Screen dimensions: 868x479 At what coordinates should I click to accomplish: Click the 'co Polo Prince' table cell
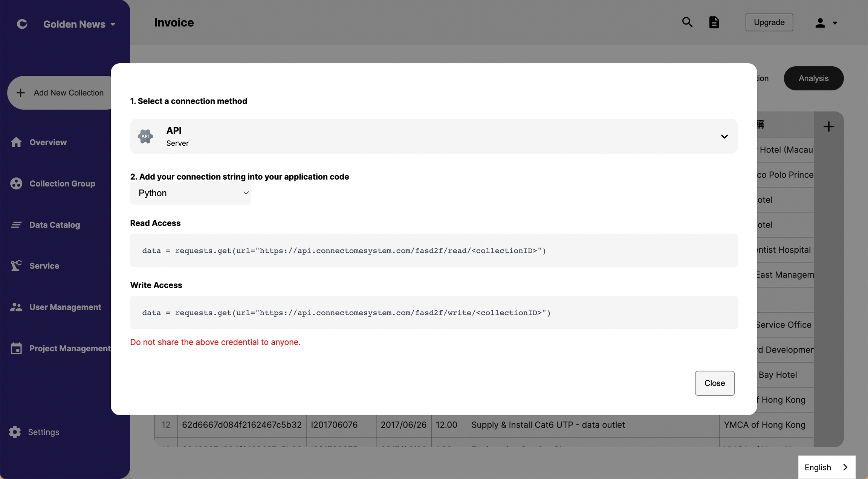(785, 175)
